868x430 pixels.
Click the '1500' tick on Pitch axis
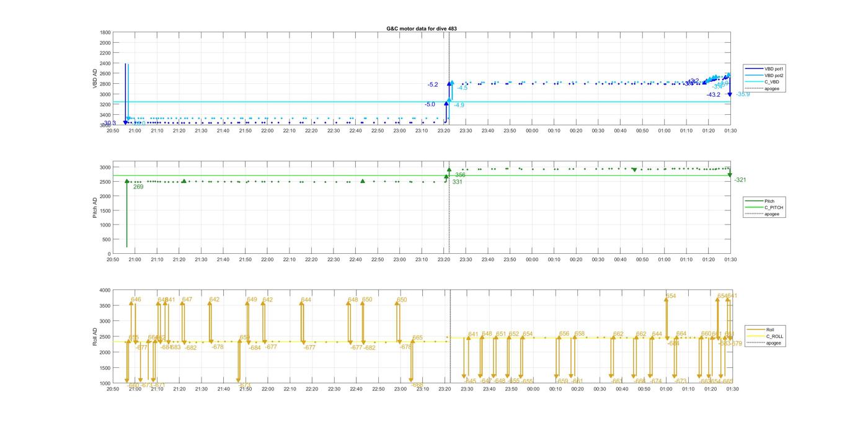105,211
